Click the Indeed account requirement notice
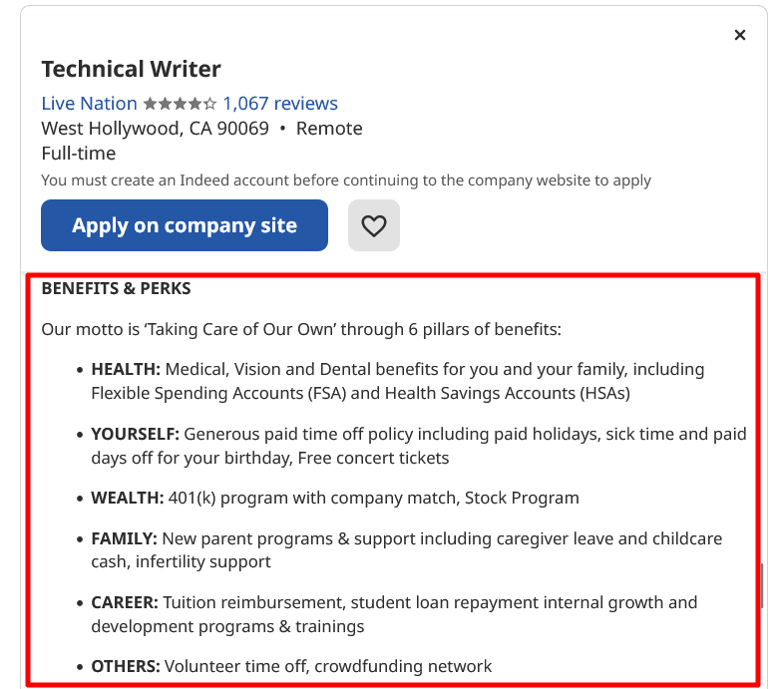Screen dimensions: 784x689 tap(345, 180)
